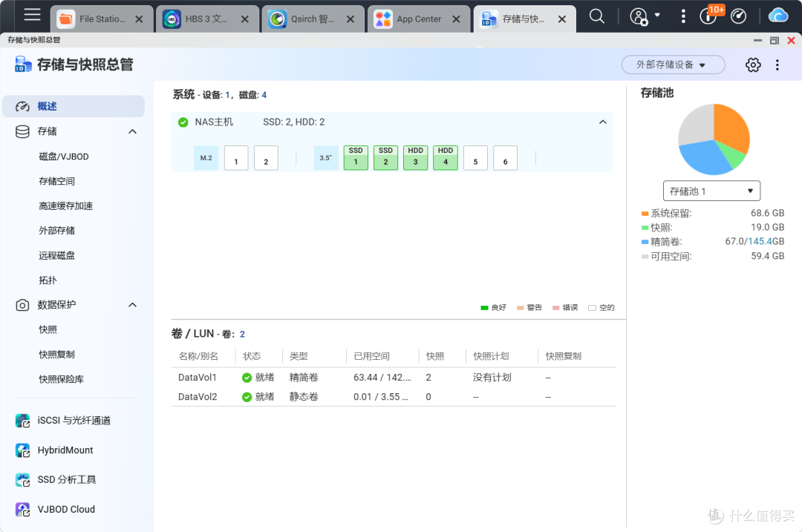Launch SSD 分析工具
This screenshot has width=802, height=532.
56,480
